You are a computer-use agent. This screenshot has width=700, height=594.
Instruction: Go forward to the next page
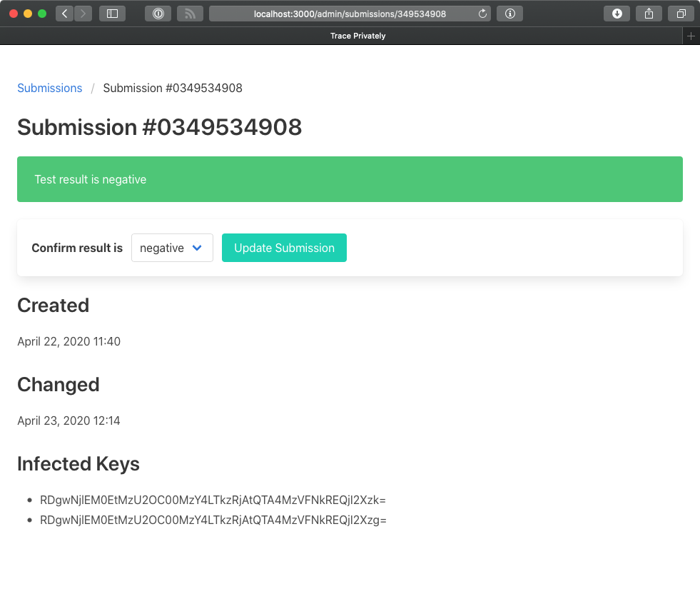(83, 14)
